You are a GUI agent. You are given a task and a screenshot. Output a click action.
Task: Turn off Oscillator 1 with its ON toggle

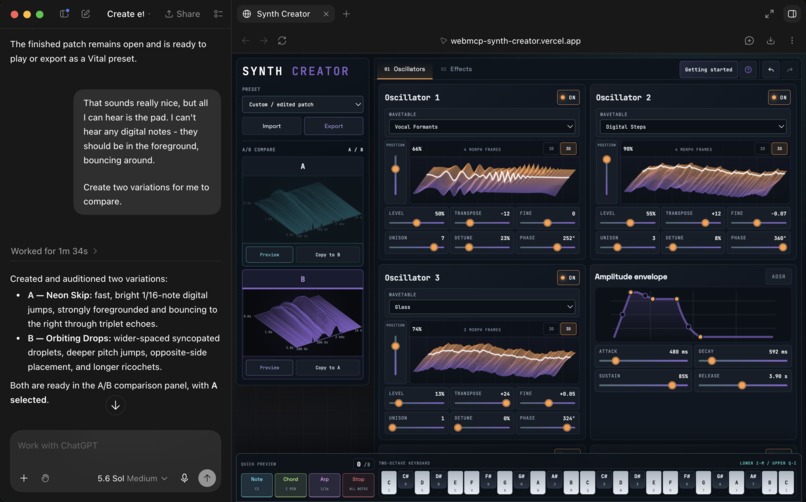click(568, 97)
